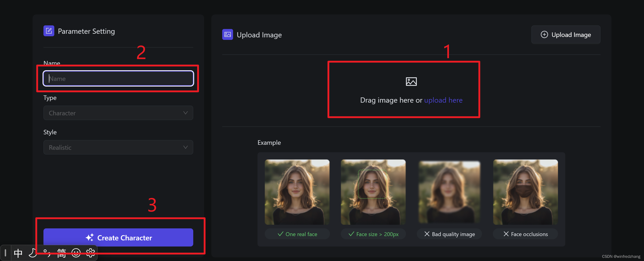This screenshot has height=261, width=644.
Task: Click the image icon in the drop zone
Action: pos(411,82)
